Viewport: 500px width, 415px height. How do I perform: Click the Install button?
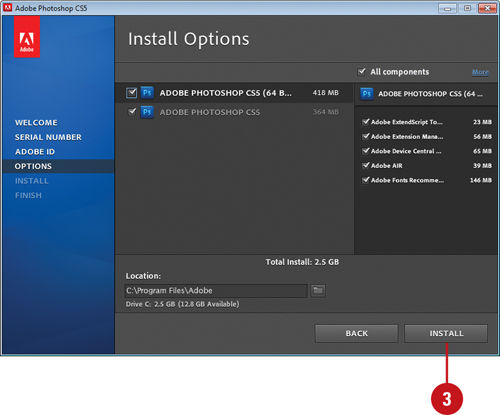tap(446, 333)
